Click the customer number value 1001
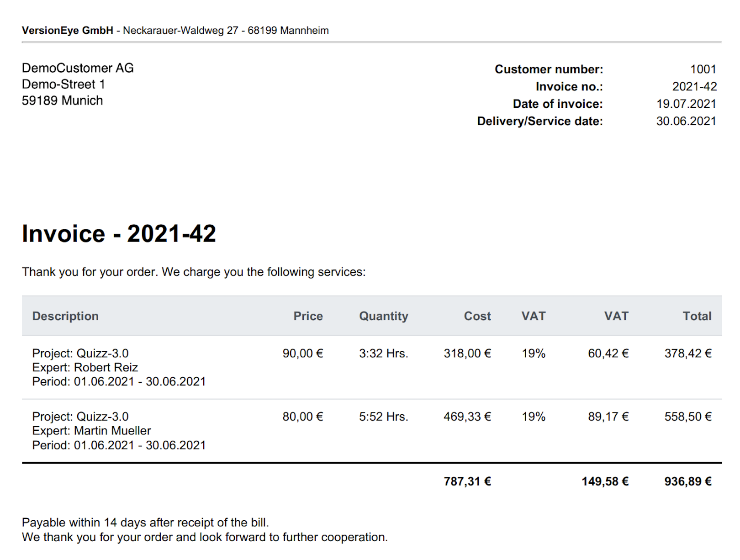Image resolution: width=740 pixels, height=560 pixels. [704, 69]
